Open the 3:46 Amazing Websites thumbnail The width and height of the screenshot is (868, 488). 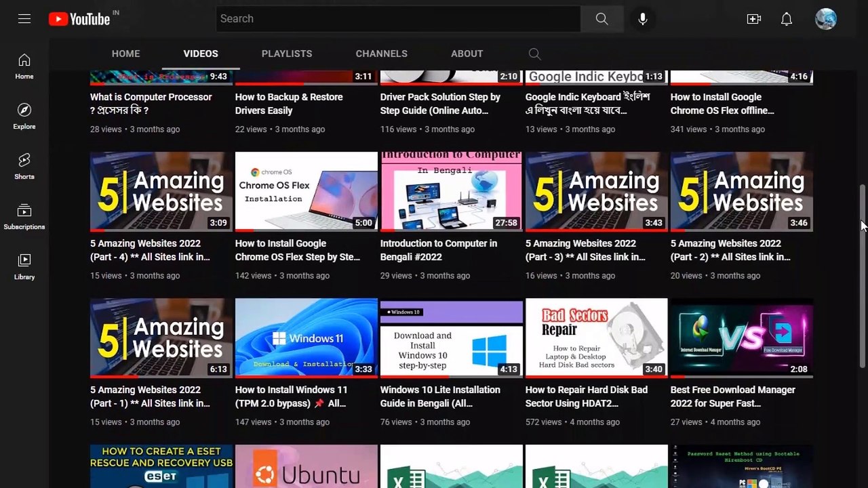coord(742,192)
